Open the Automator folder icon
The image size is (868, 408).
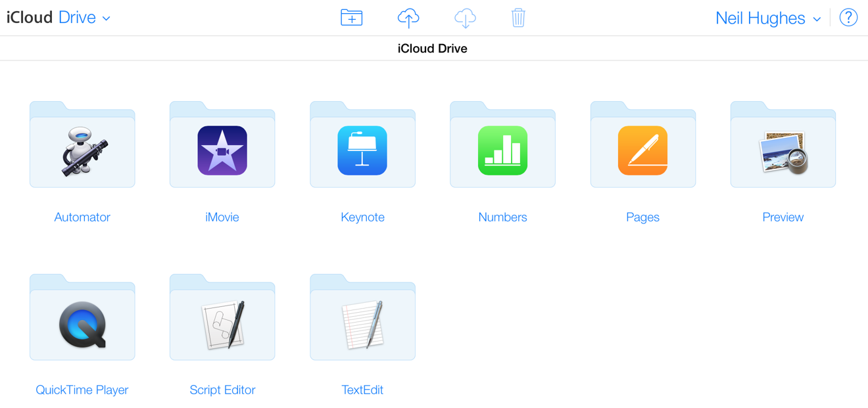pyautogui.click(x=82, y=145)
